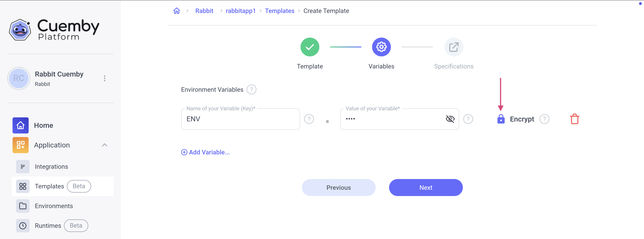Click the Variables gear step icon
Image resolution: width=644 pixels, height=239 pixels.
[381, 47]
